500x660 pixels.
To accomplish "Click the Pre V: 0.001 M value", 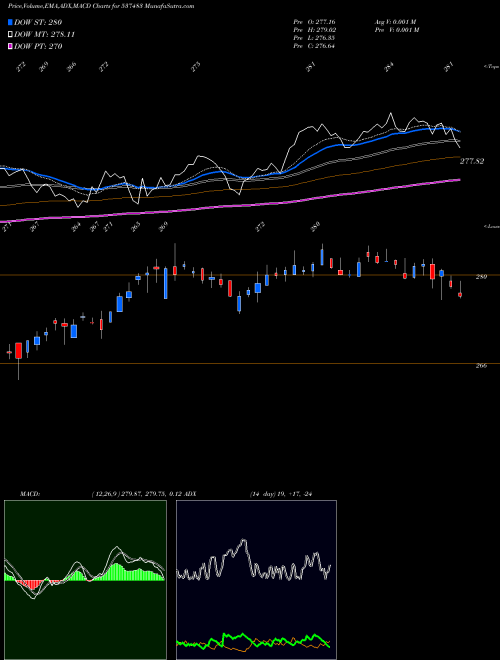I will 397,30.
